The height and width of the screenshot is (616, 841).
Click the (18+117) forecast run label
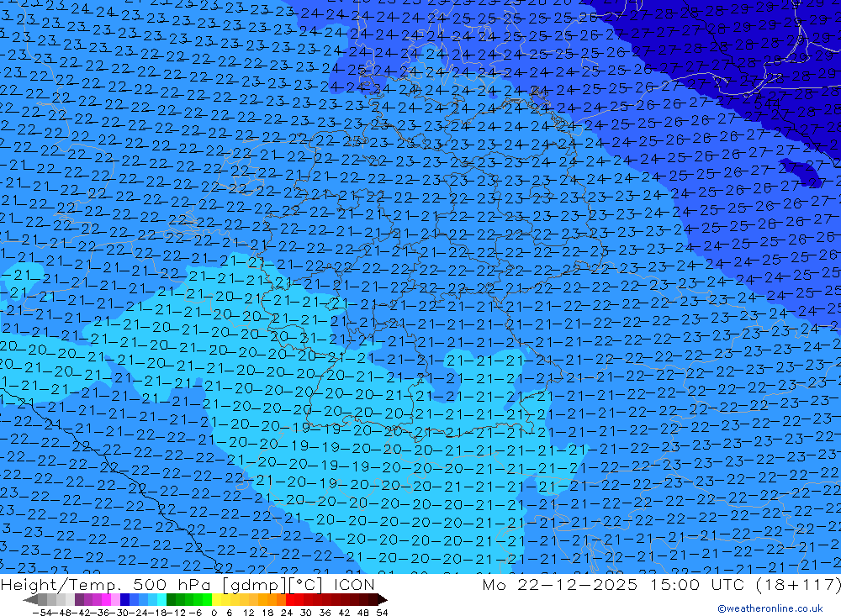(x=798, y=584)
